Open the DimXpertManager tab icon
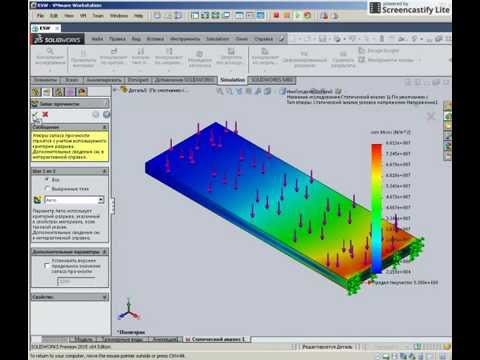Image resolution: width=480 pixels, height=360 pixels. point(71,92)
